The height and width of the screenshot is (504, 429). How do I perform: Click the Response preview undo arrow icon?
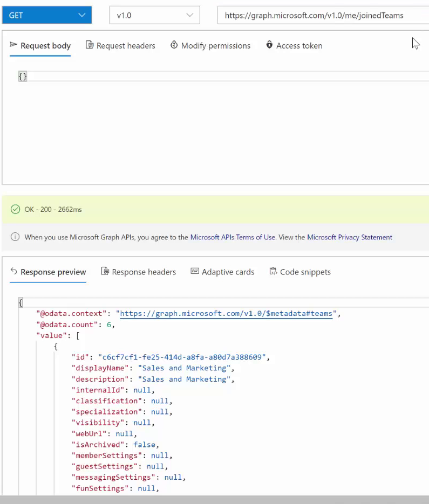(13, 271)
